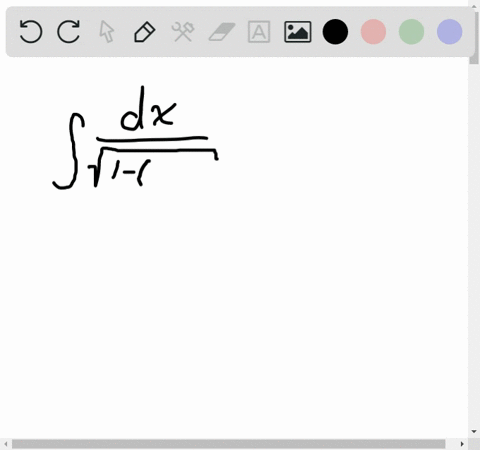Insert an image with picture icon
The image size is (480, 450).
tap(298, 32)
